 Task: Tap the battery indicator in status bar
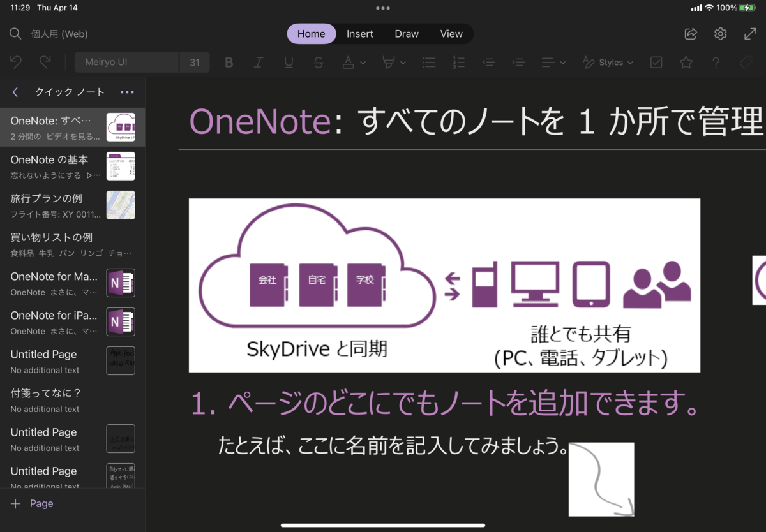coord(747,8)
